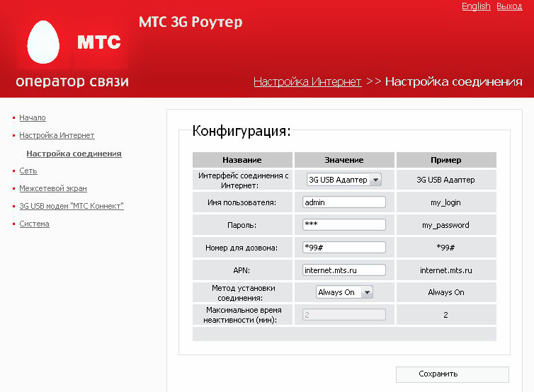The height and width of the screenshot is (392, 534).
Task: Click the APN label
Action: pyautogui.click(x=242, y=270)
